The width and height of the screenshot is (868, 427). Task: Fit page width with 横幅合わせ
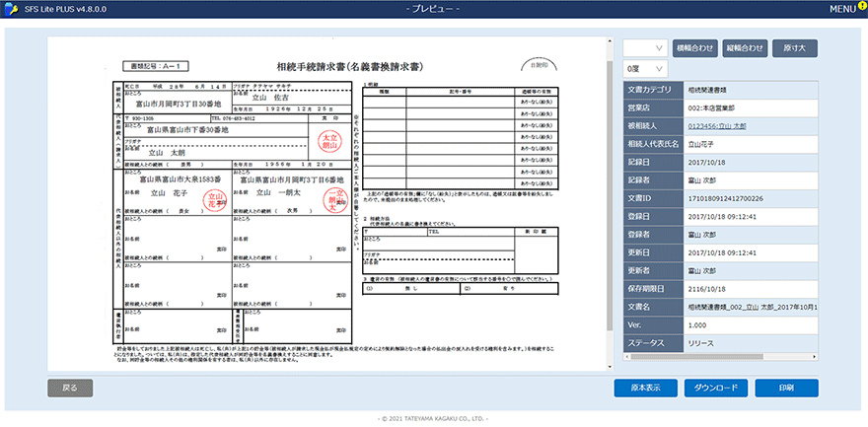click(x=694, y=47)
